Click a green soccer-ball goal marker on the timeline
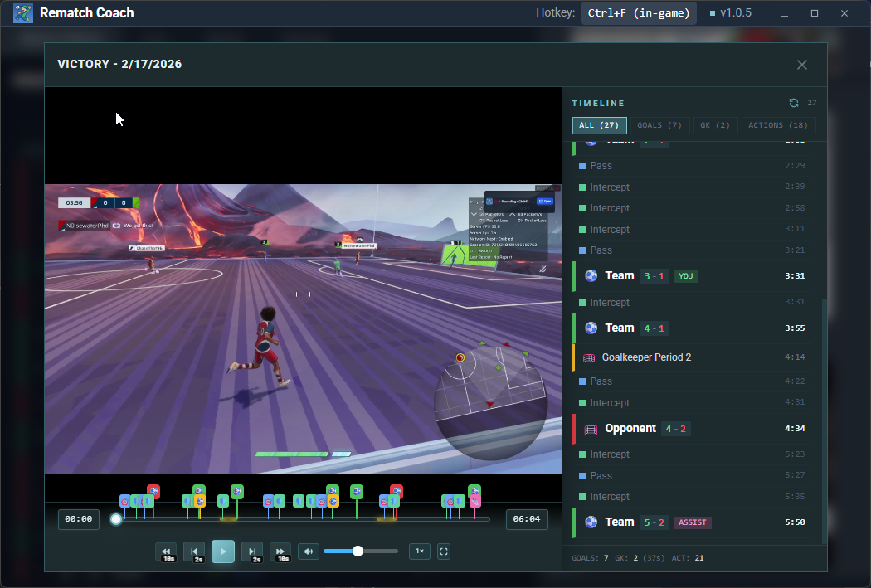The height and width of the screenshot is (588, 871). pos(238,492)
